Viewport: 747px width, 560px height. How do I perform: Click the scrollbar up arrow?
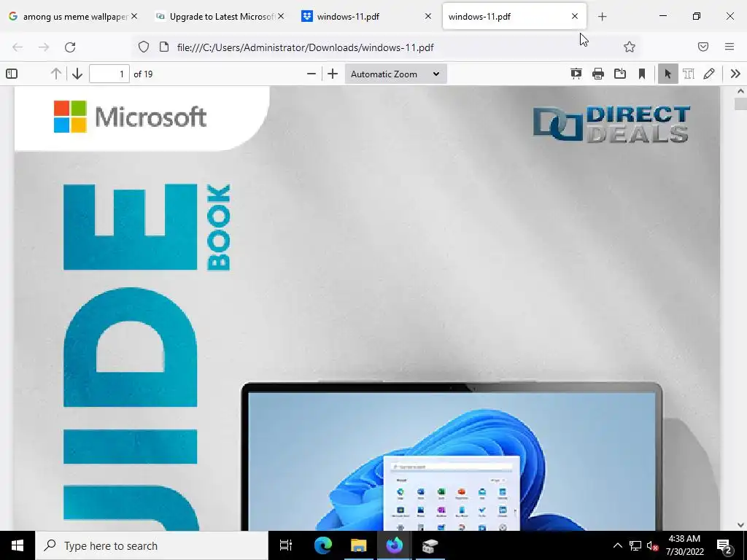coord(741,91)
